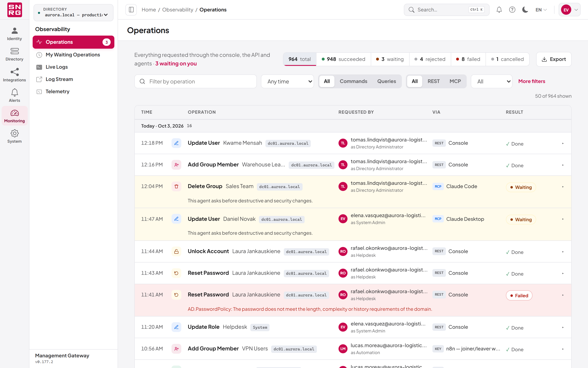The height and width of the screenshot is (368, 588).
Task: Click Failed badge on Reset Password row
Action: tap(519, 295)
